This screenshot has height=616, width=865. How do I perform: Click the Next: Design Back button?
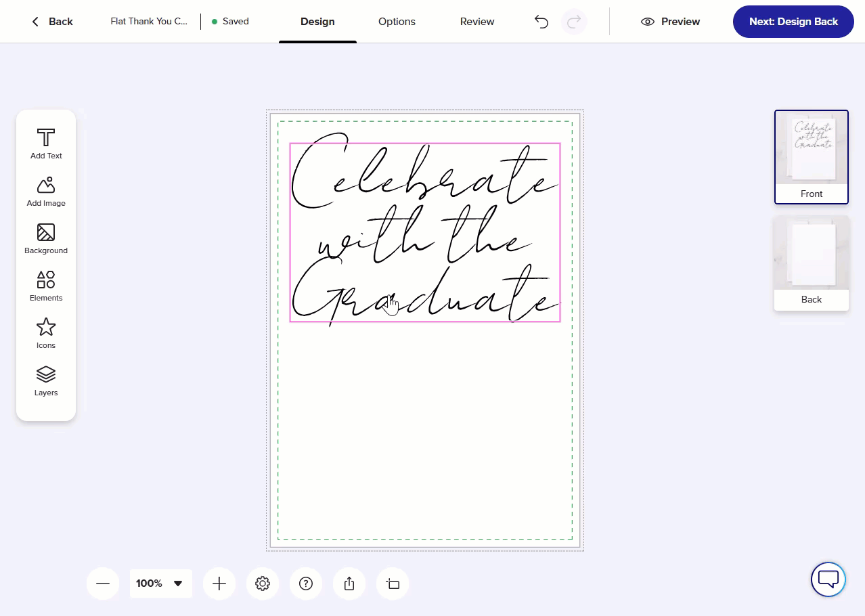pyautogui.click(x=793, y=22)
